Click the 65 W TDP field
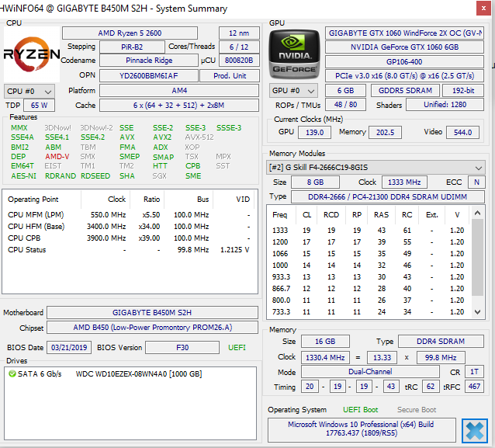Screen dimensions: 495x448 click(39, 106)
